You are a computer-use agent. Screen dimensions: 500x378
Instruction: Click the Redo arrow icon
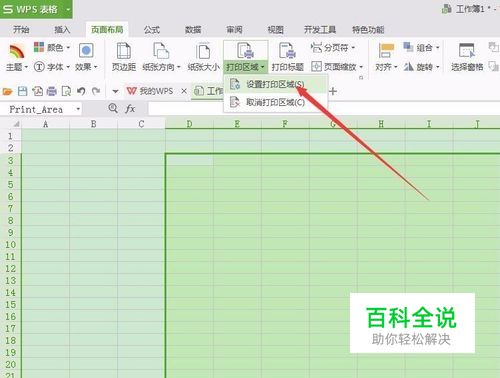click(96, 91)
